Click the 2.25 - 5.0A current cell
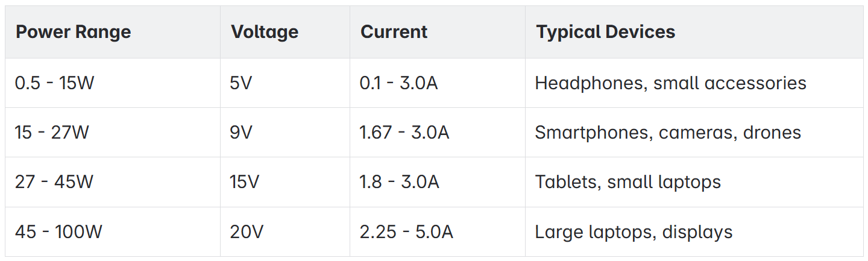Screen dimensions: 868x261 point(406,231)
